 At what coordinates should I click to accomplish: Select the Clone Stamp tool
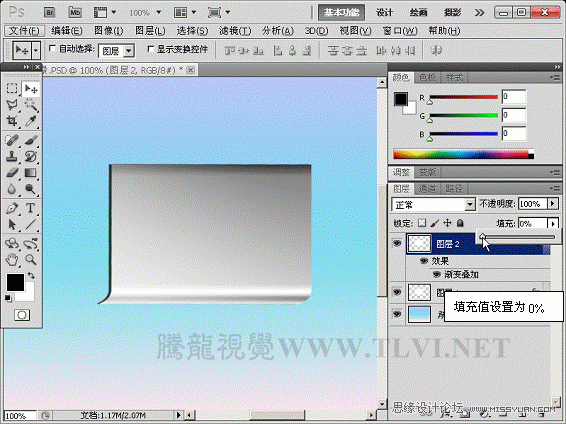click(12, 156)
